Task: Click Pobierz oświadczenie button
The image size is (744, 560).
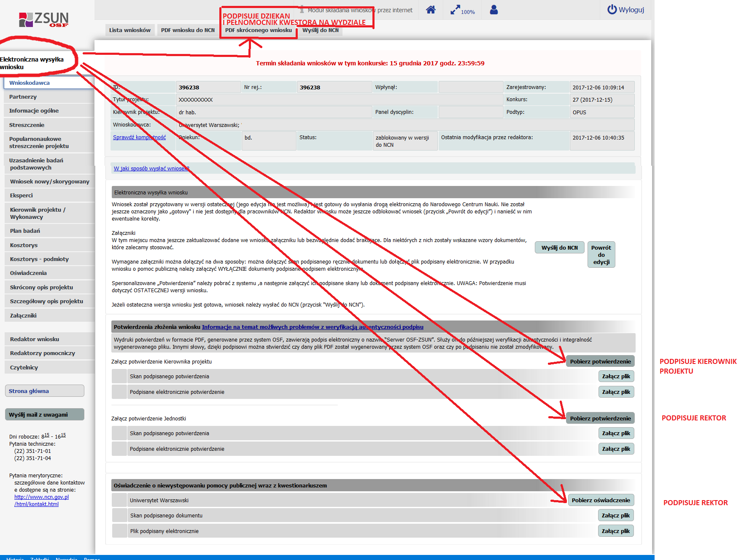Action: [601, 500]
